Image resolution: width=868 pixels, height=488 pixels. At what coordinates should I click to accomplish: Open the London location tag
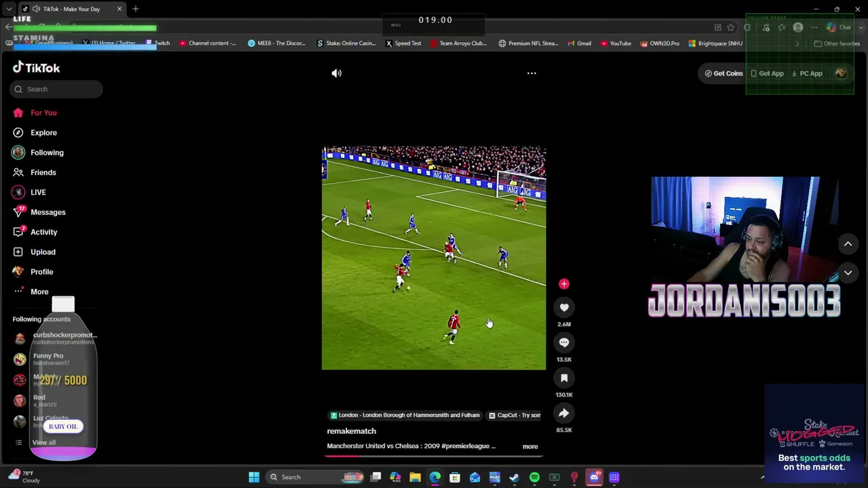[x=404, y=415]
